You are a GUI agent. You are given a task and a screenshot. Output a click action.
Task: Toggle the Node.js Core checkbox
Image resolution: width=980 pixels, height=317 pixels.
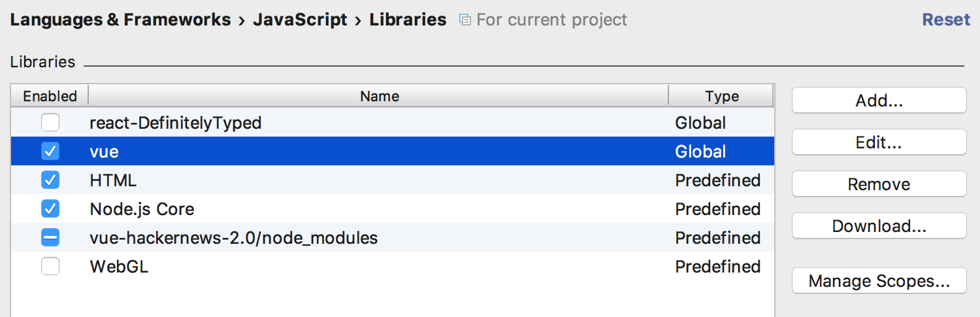pos(50,209)
